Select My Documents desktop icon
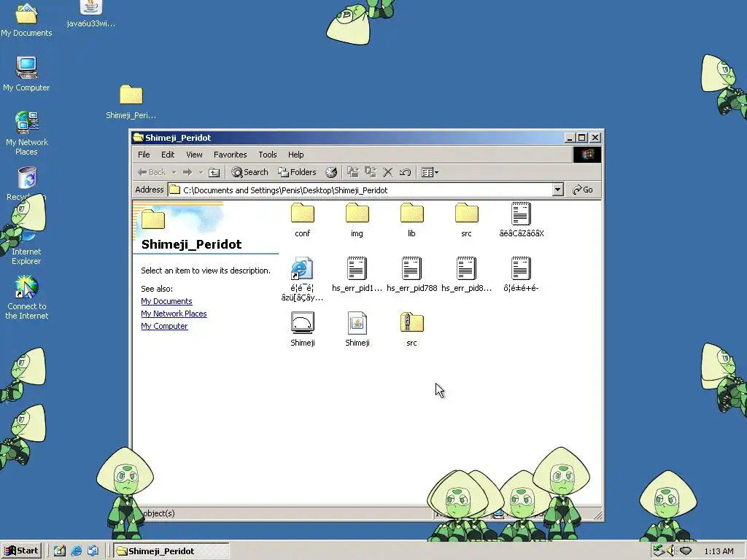 [26, 20]
